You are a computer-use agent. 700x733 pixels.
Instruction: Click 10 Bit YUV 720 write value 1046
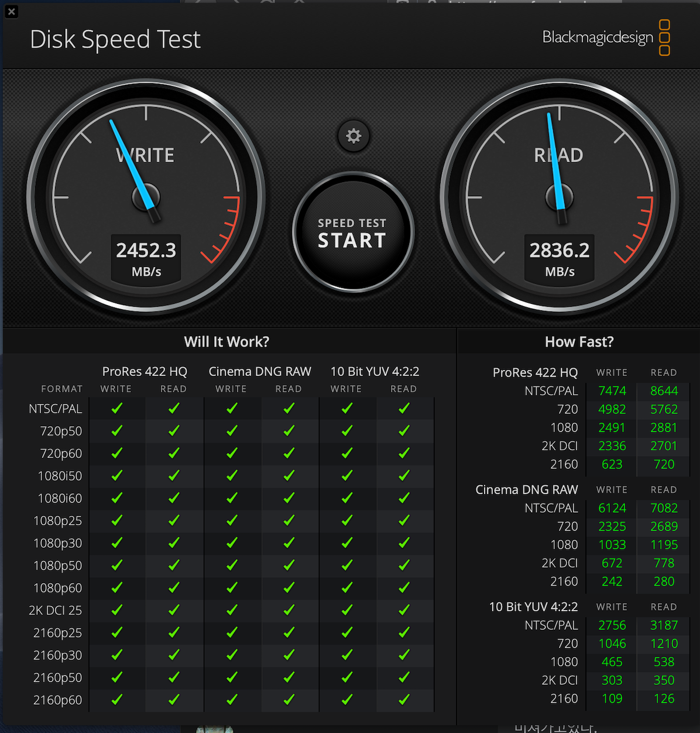click(612, 643)
